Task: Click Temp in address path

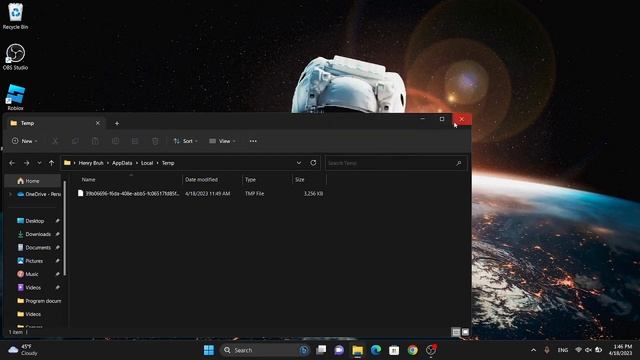Action: (x=168, y=163)
